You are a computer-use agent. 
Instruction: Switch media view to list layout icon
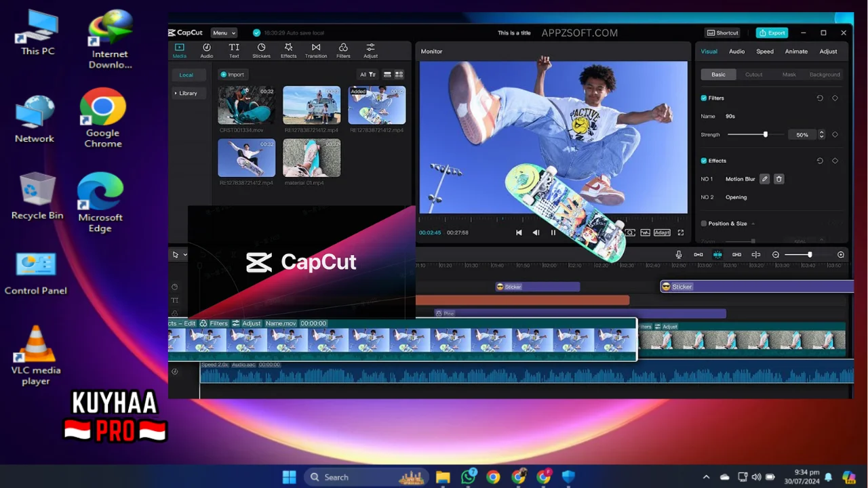point(387,75)
